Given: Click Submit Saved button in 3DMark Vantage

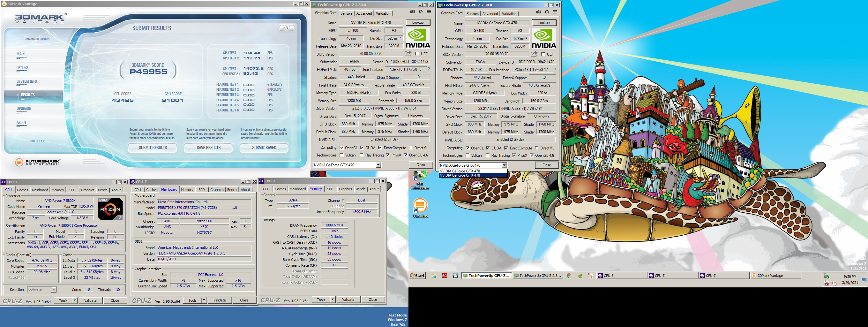Looking at the screenshot, I should [x=264, y=148].
